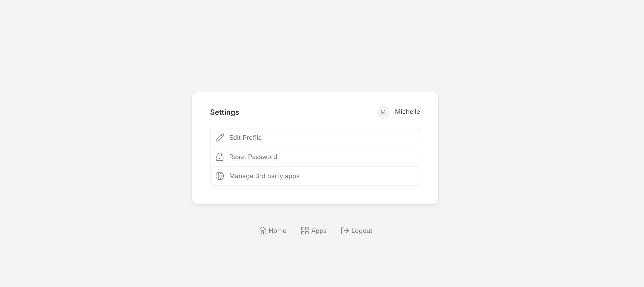
Task: Open the Edit Profile menu item
Action: (x=245, y=138)
